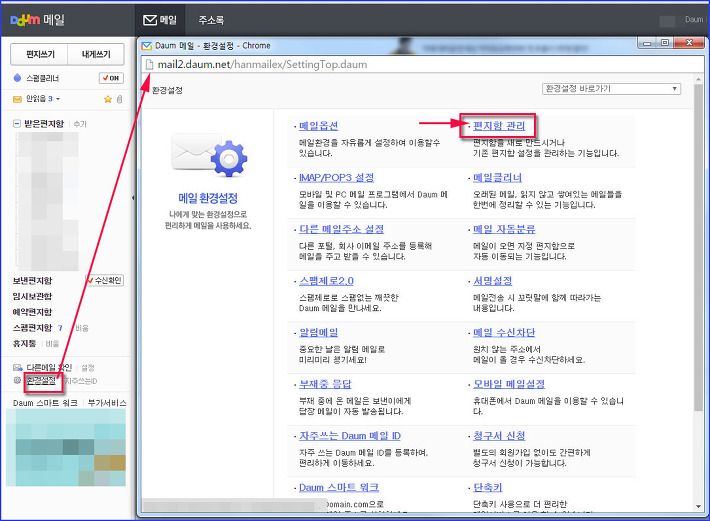Expand the 안읽음 dropdown arrow

pyautogui.click(x=58, y=99)
